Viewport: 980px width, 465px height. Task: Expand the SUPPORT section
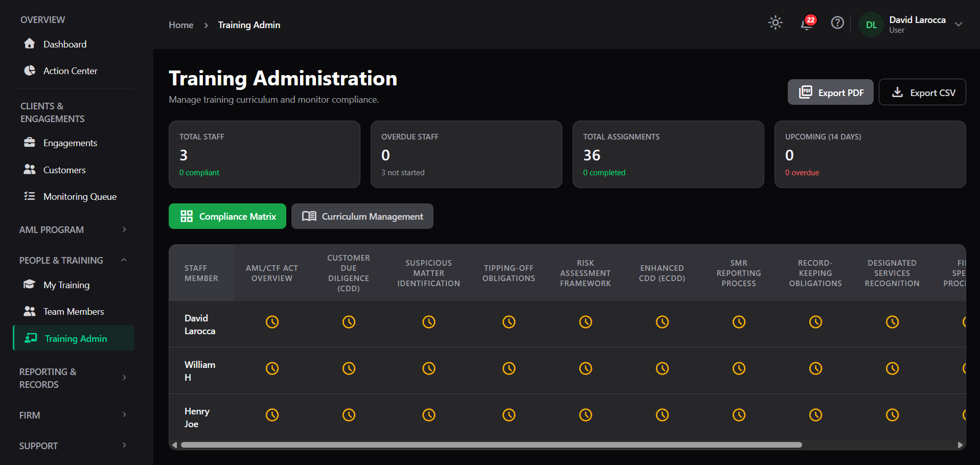pos(73,446)
